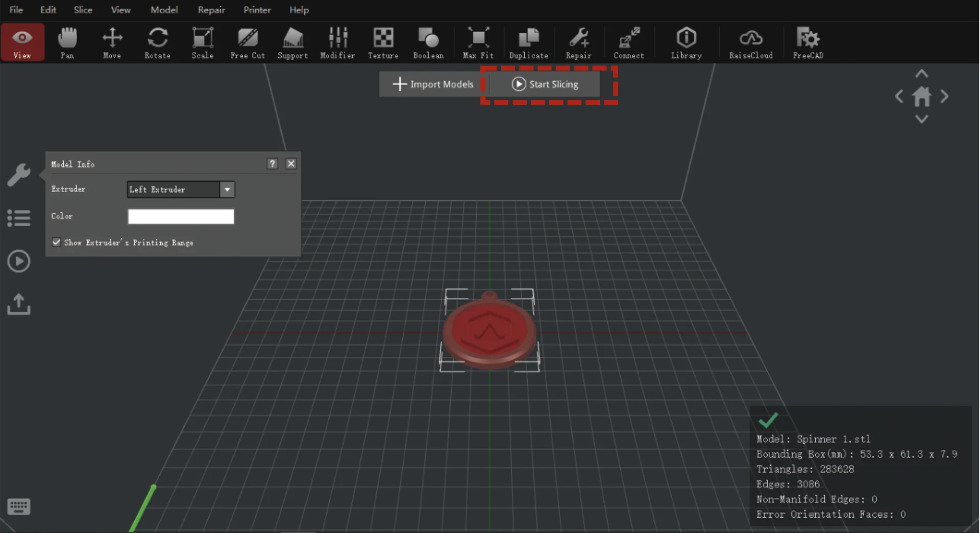Apply Max Fit to the model
The image size is (980, 533).
478,42
